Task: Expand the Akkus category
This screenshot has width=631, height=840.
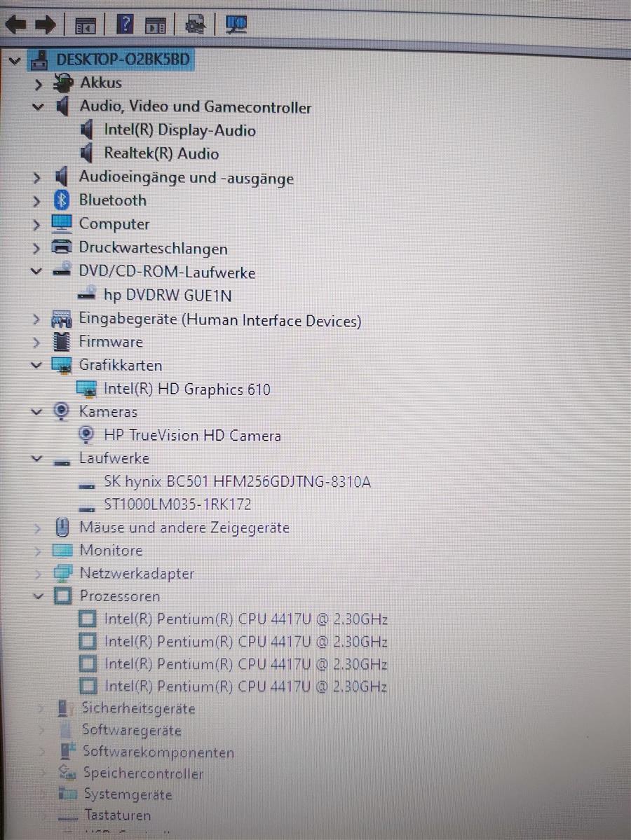Action: click(x=38, y=84)
